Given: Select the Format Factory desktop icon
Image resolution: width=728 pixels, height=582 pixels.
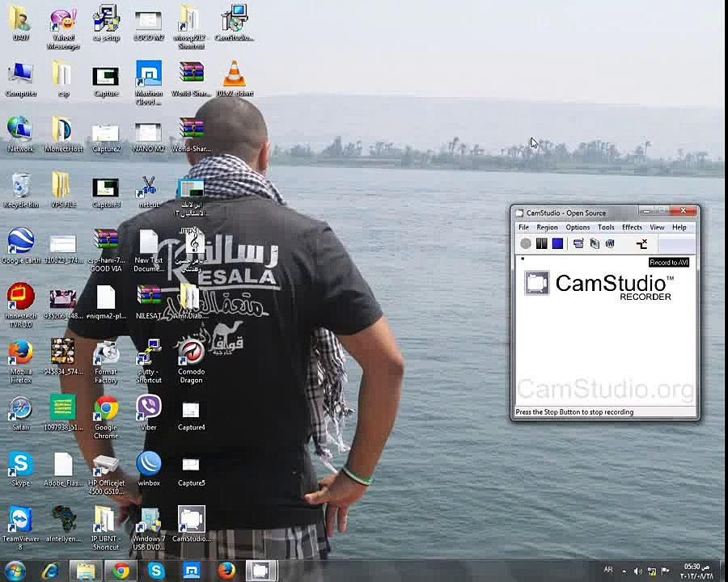Looking at the screenshot, I should [106, 361].
